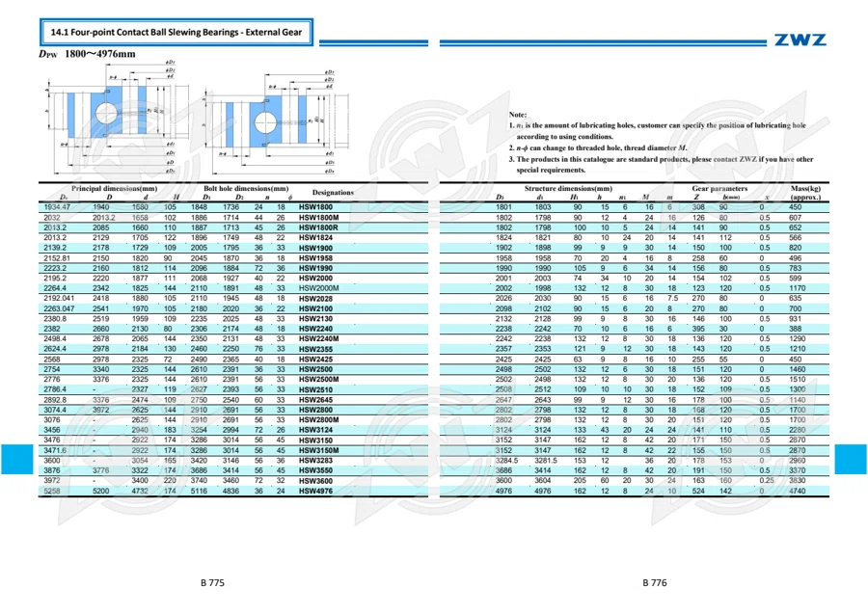Click the mass value '4740' in the last row
Screen dimensions: 868x614
(798, 491)
